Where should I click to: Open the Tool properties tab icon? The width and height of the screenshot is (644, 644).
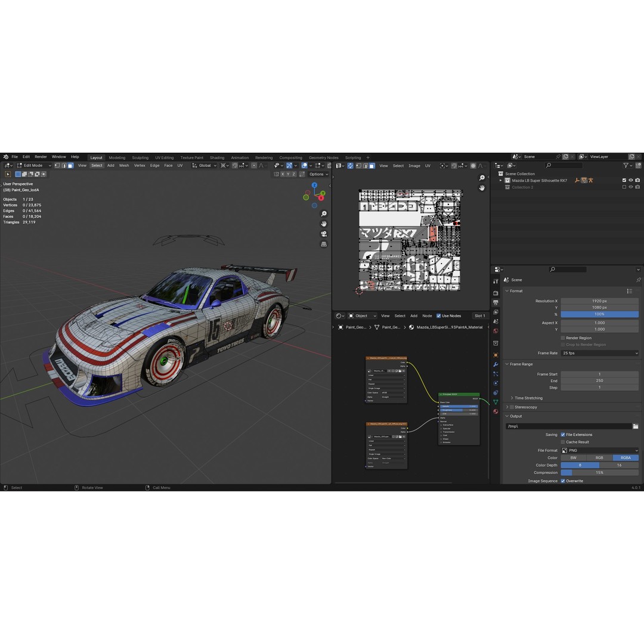point(496,281)
